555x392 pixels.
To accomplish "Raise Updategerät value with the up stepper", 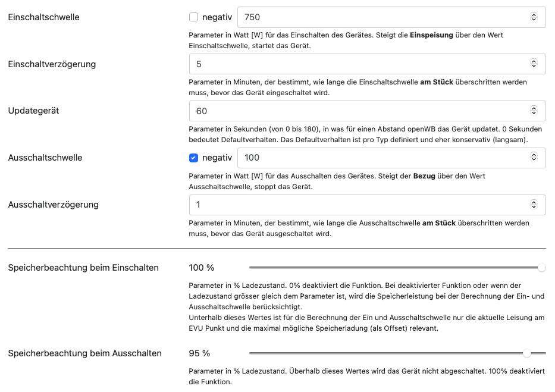I will pos(534,108).
